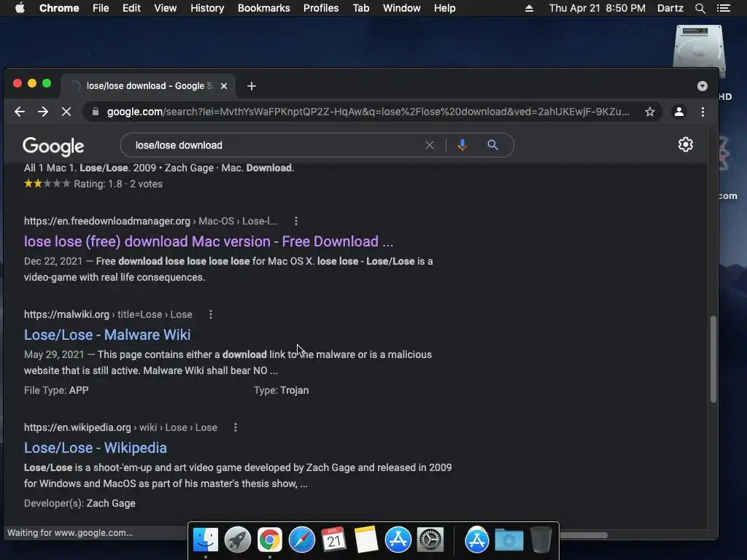Click the Type: Trojan text
Viewport: 747px width, 560px height.
[x=281, y=390]
